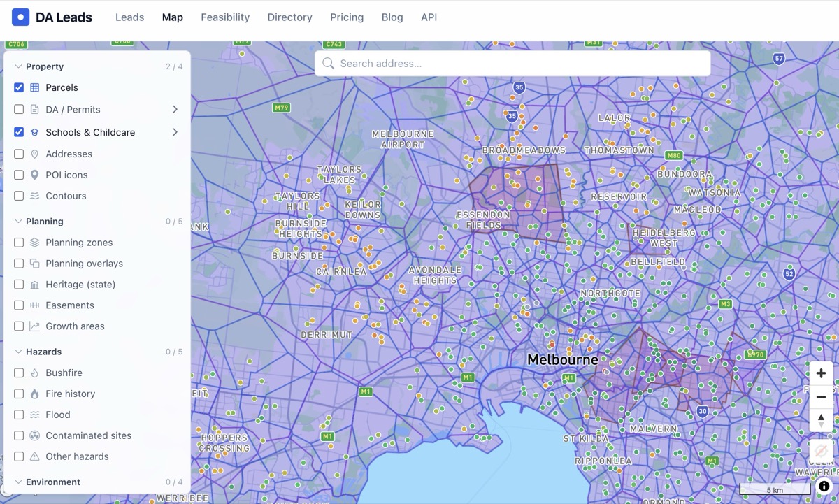Click the Easements icon
839x504 pixels.
coord(34,305)
